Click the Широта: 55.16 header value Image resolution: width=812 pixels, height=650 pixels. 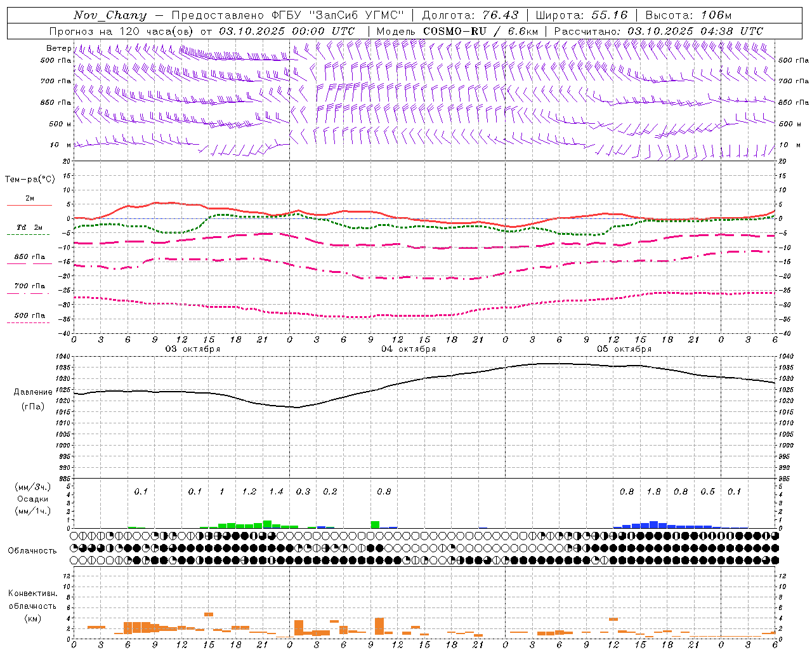(582, 15)
